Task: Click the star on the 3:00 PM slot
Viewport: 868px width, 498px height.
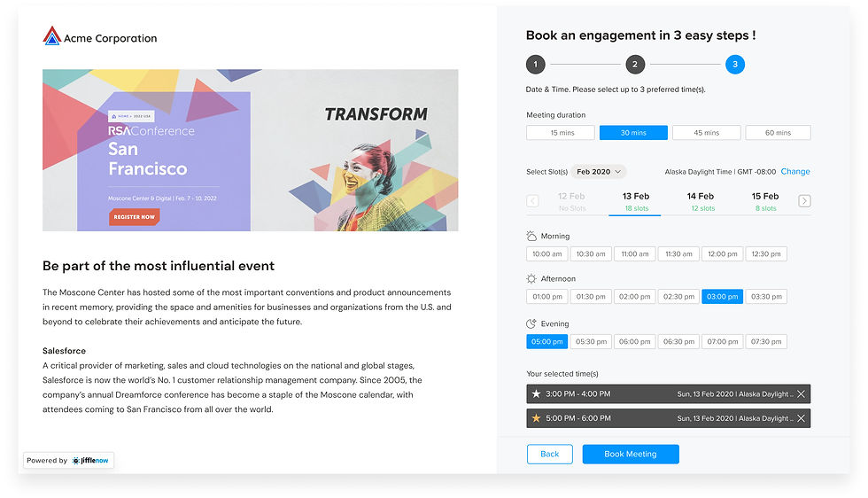Action: click(x=536, y=393)
